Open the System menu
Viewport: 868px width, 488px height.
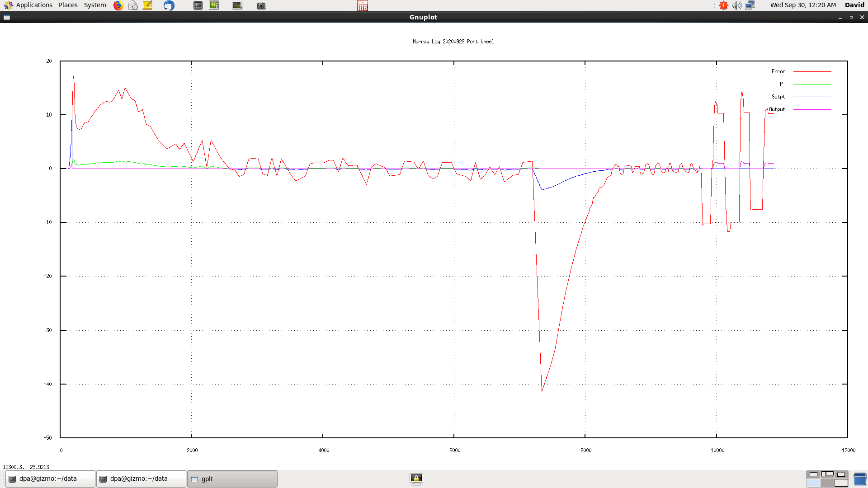pyautogui.click(x=95, y=5)
